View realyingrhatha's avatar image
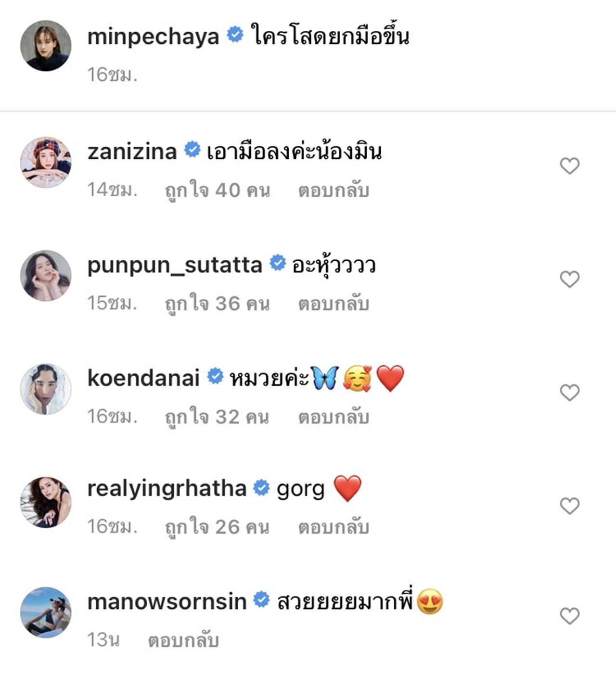The height and width of the screenshot is (676, 616). click(x=46, y=502)
